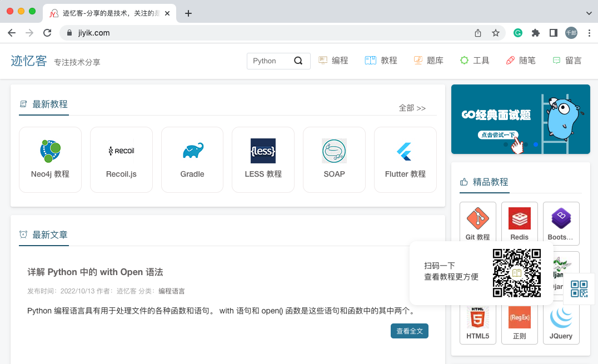Bookmark this page with star icon

(495, 33)
